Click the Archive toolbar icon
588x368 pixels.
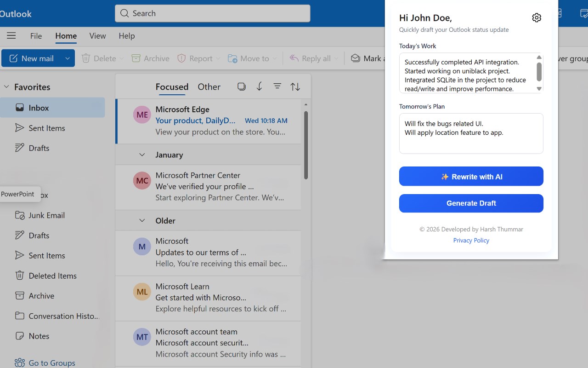pos(136,58)
